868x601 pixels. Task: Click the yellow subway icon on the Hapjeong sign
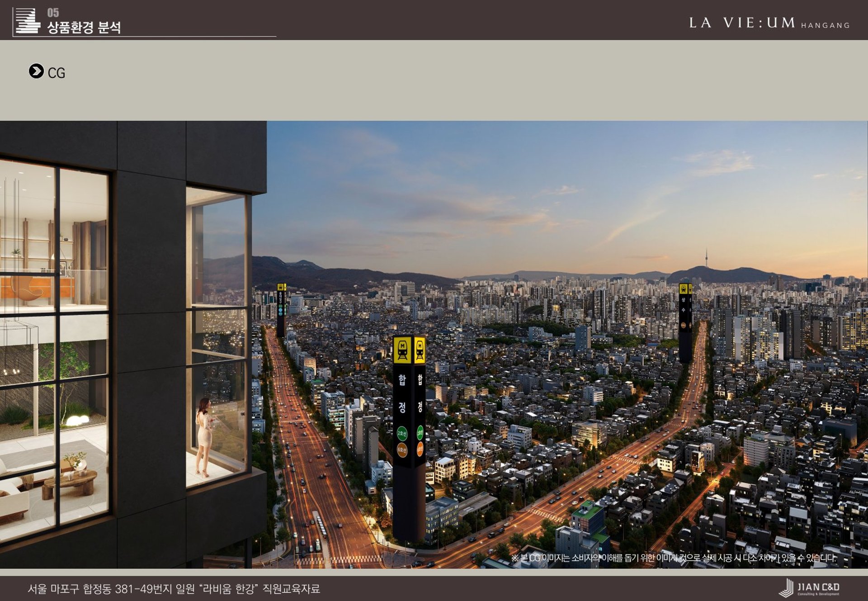pos(402,350)
